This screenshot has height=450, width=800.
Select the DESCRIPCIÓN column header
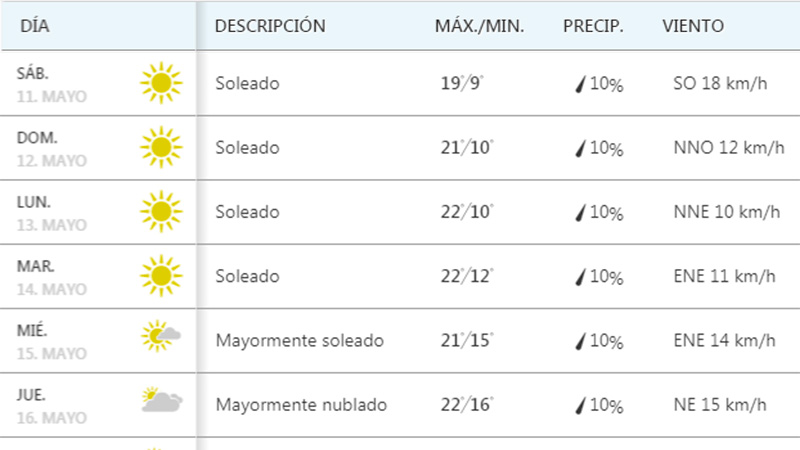(x=270, y=26)
